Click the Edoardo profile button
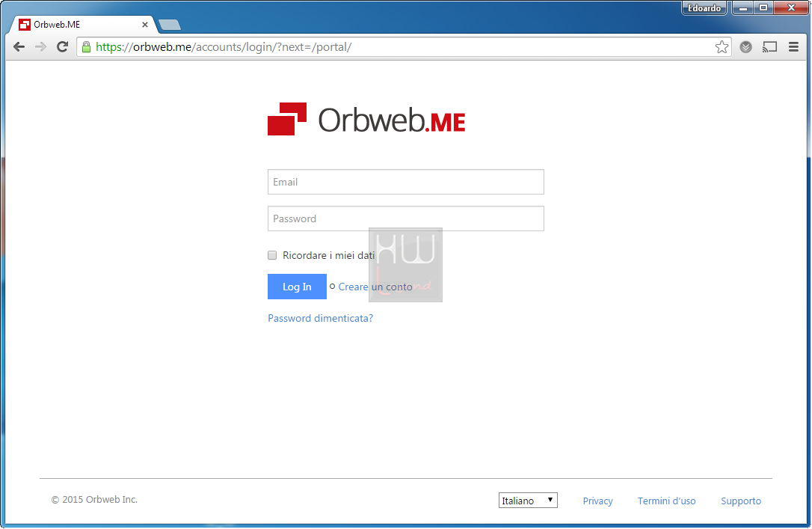 [704, 7]
